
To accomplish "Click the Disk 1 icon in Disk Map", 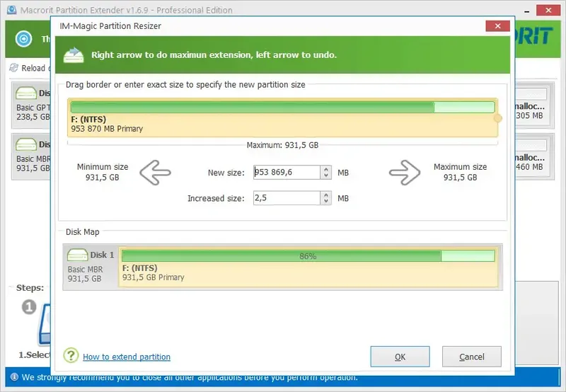I will point(77,255).
